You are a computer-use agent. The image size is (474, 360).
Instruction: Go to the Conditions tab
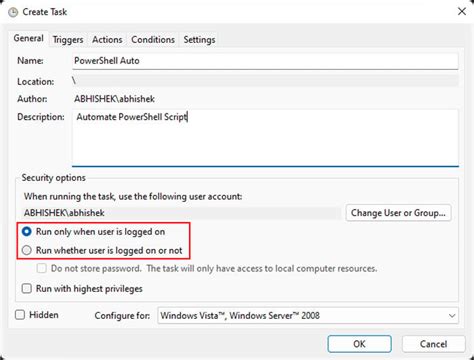pyautogui.click(x=153, y=40)
